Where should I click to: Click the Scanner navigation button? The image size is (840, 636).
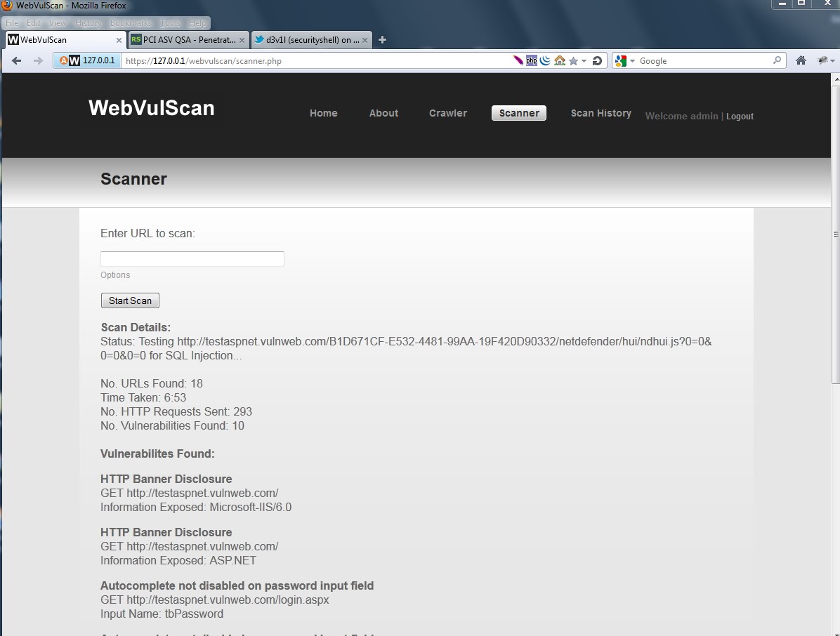pyautogui.click(x=519, y=113)
